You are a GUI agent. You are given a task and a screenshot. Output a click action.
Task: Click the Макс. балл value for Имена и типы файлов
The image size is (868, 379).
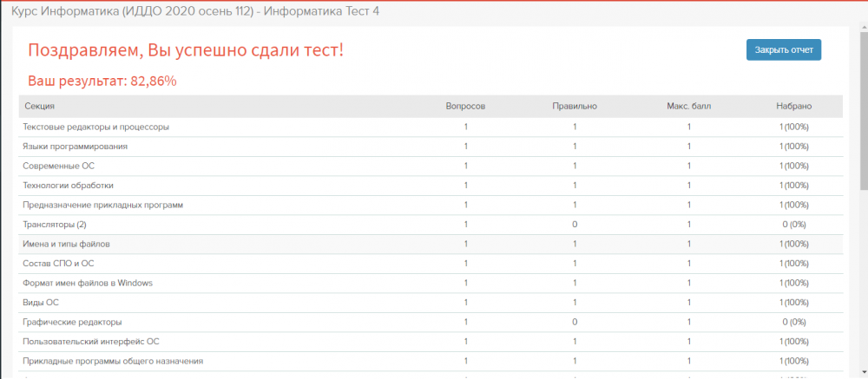click(688, 244)
